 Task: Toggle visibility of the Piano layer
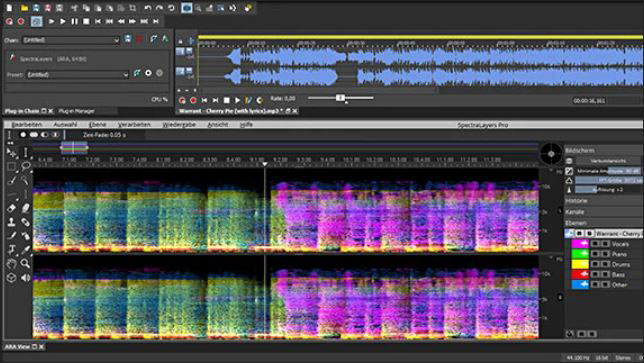tap(595, 254)
